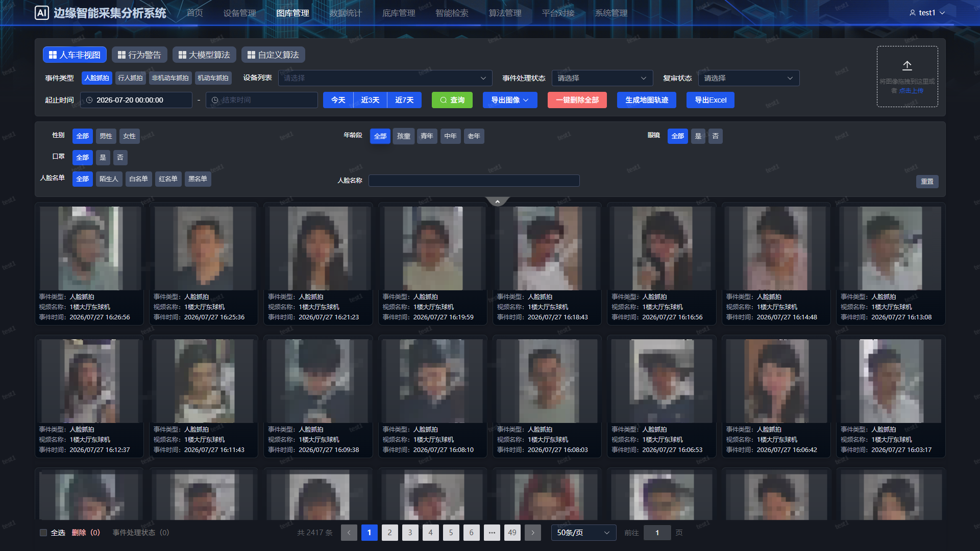980x551 pixels.
Task: Click the 结束时间 input field
Action: 262,100
